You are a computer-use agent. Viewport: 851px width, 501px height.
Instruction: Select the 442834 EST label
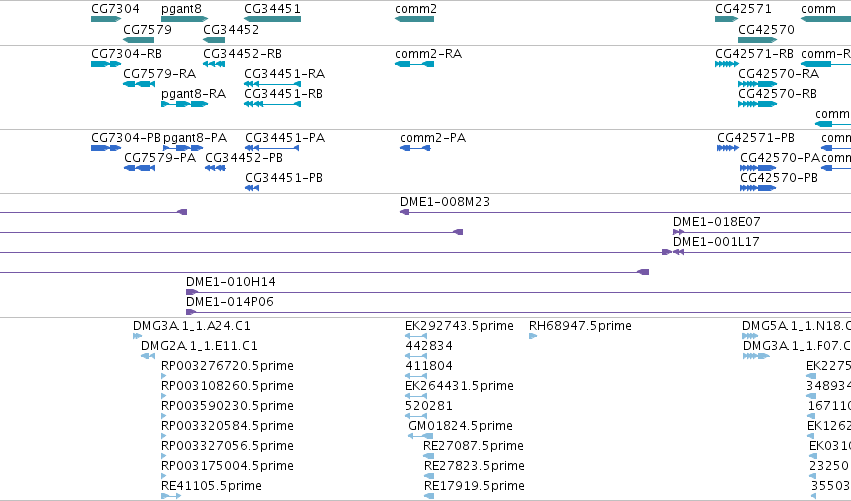point(429,346)
